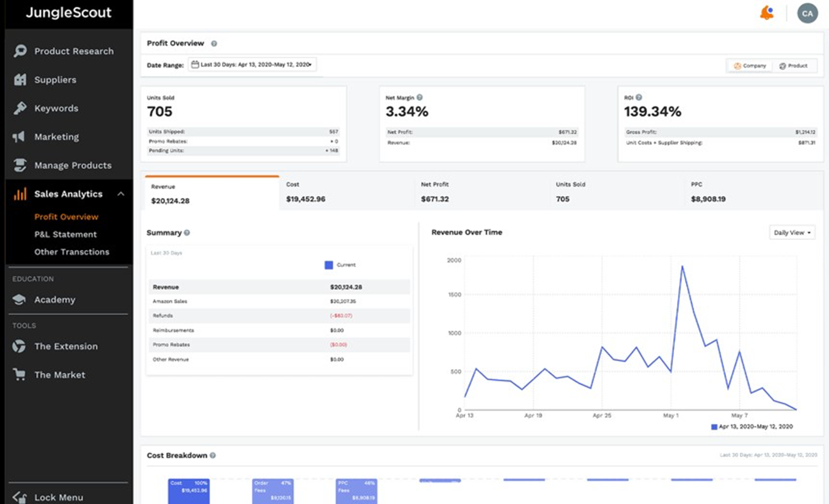Image resolution: width=829 pixels, height=504 pixels.
Task: Open P&L Statement page
Action: click(x=65, y=234)
